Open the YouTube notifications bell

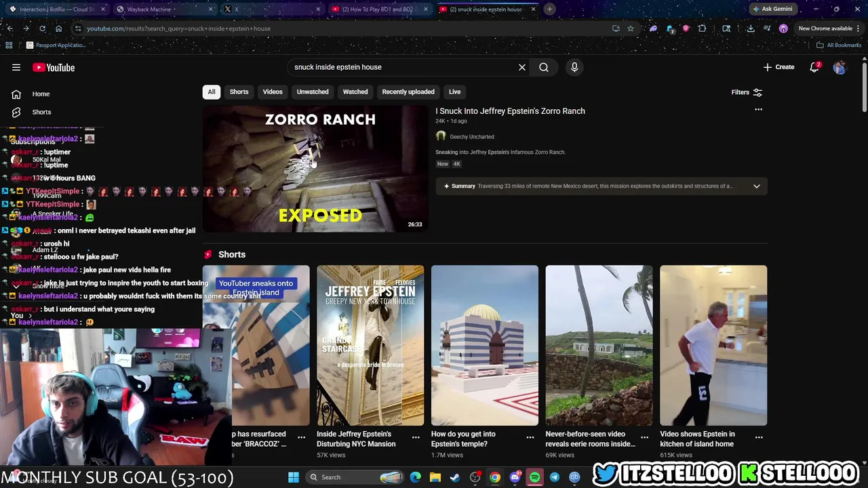click(x=815, y=67)
